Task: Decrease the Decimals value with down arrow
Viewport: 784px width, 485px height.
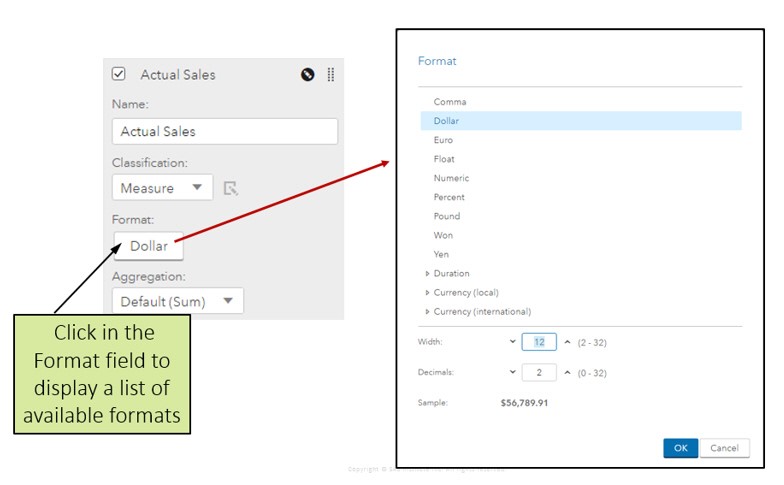Action: pyautogui.click(x=512, y=373)
